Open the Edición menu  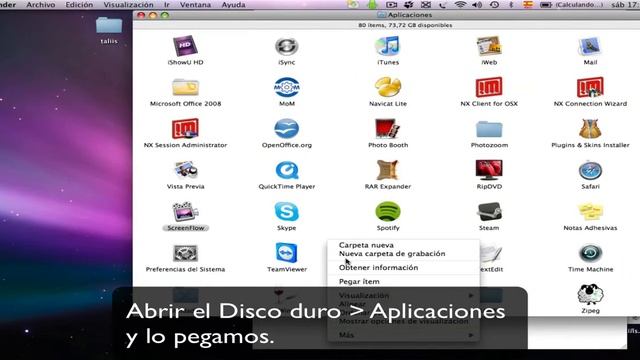79,5
